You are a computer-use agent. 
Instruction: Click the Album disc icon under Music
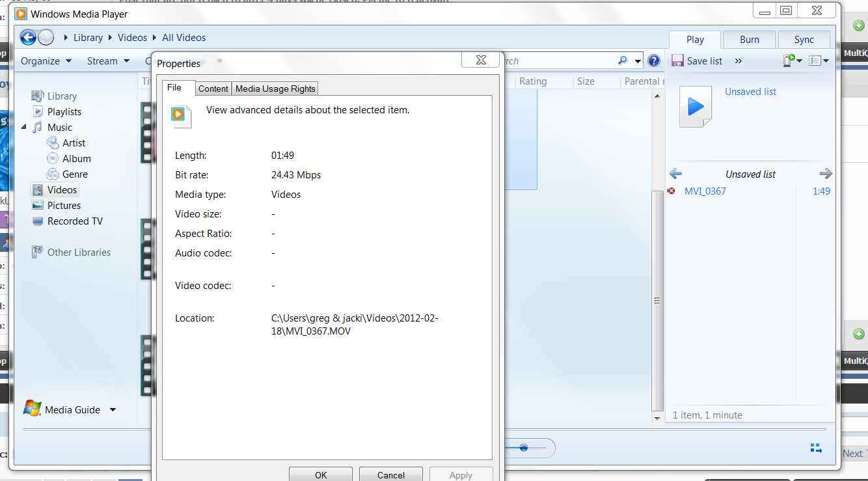click(53, 158)
